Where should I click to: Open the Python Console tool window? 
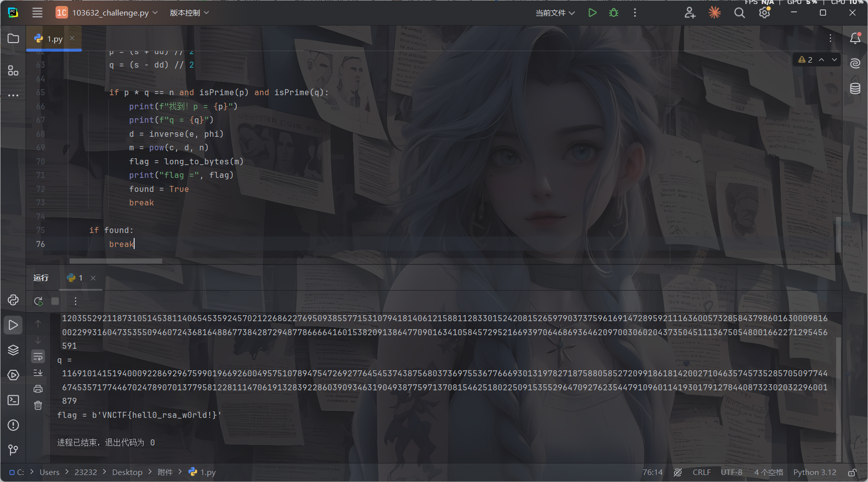14,300
